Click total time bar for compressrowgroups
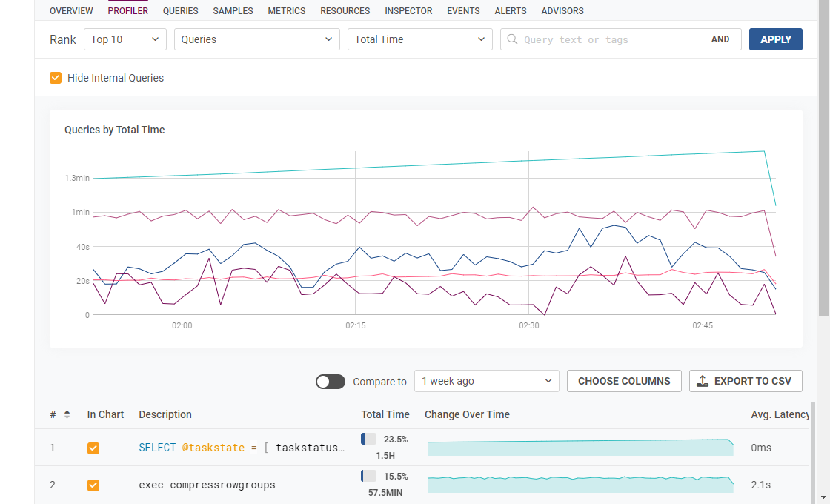The width and height of the screenshot is (830, 504). tap(368, 476)
